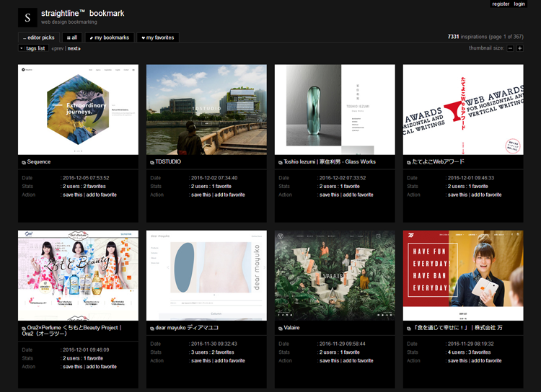
Task: Click add to favorite under Valaire
Action: (358, 360)
